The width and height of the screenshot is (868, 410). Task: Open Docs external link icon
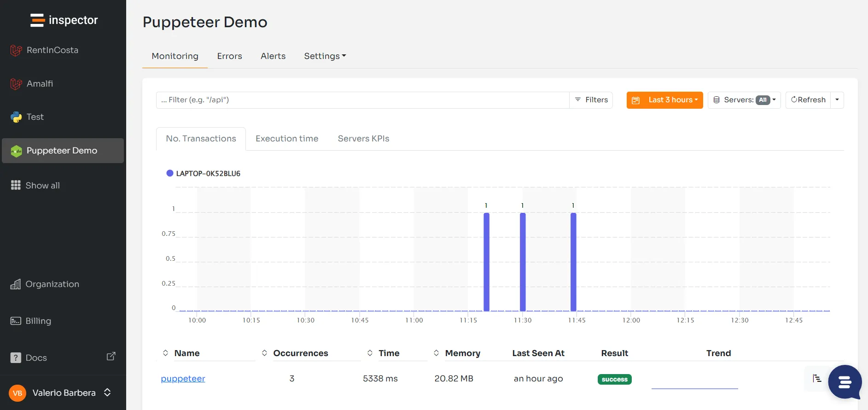[111, 356]
